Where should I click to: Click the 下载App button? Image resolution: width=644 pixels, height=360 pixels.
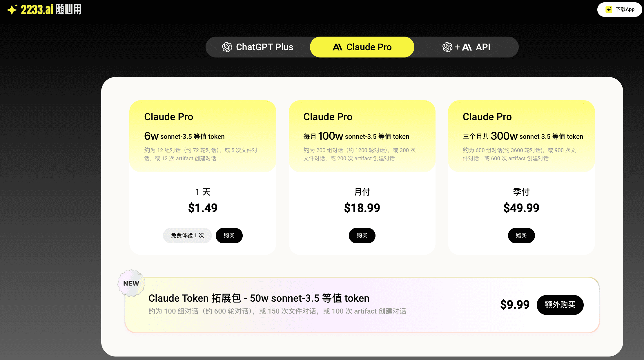coord(620,10)
